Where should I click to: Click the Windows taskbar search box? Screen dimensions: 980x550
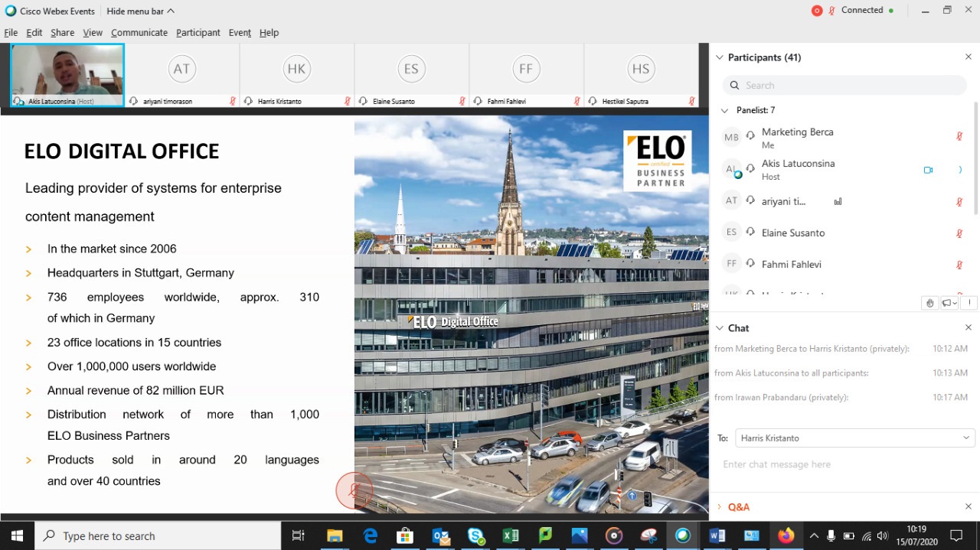[158, 535]
